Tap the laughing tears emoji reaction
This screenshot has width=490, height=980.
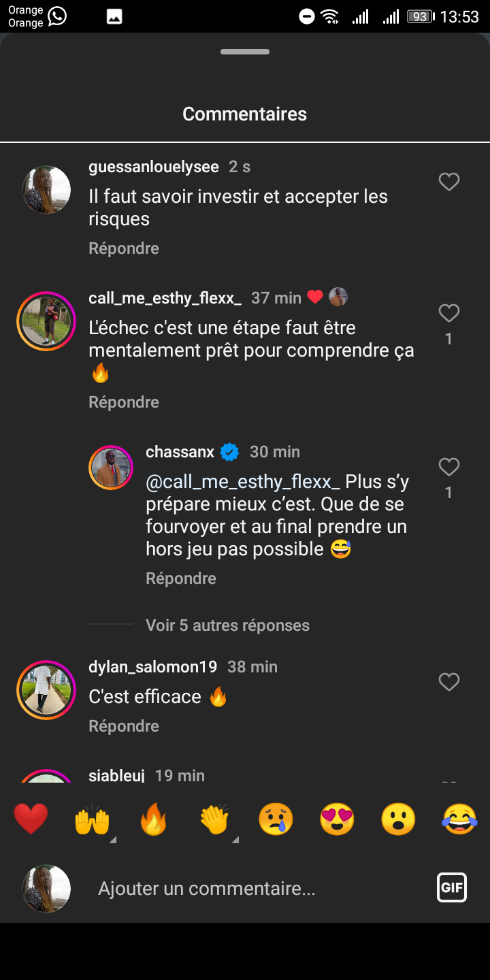[459, 819]
